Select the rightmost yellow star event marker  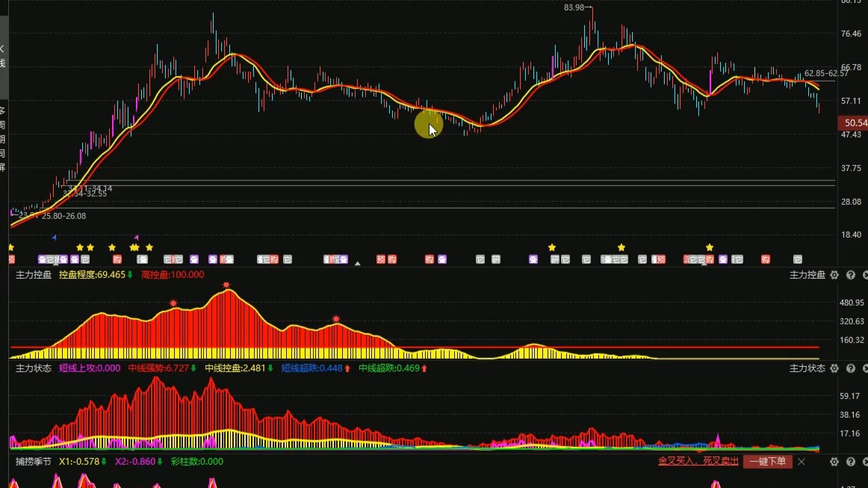[x=710, y=247]
